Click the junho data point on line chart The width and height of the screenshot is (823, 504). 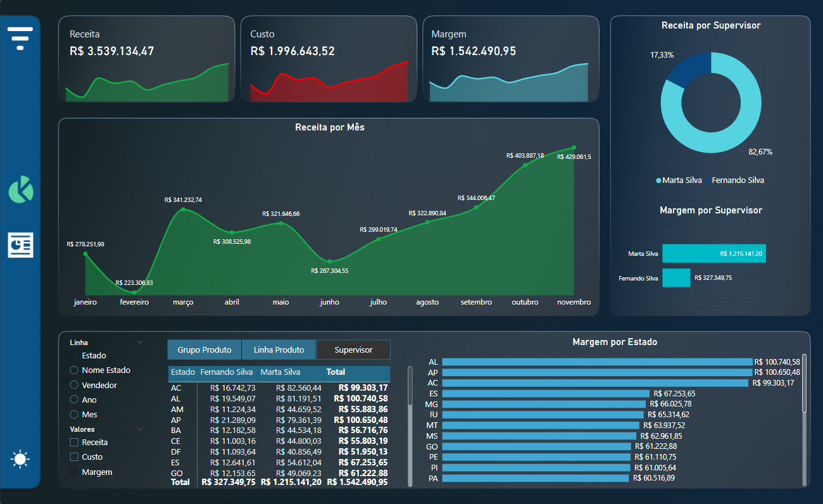point(330,261)
